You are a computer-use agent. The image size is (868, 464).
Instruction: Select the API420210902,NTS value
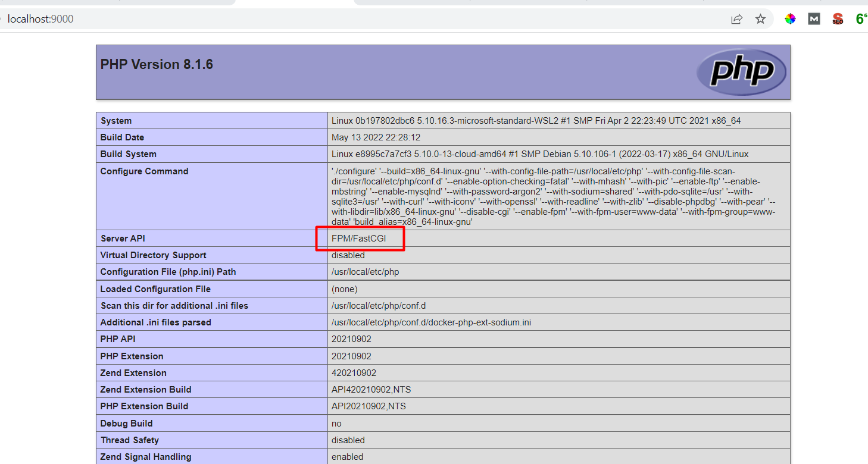371,390
